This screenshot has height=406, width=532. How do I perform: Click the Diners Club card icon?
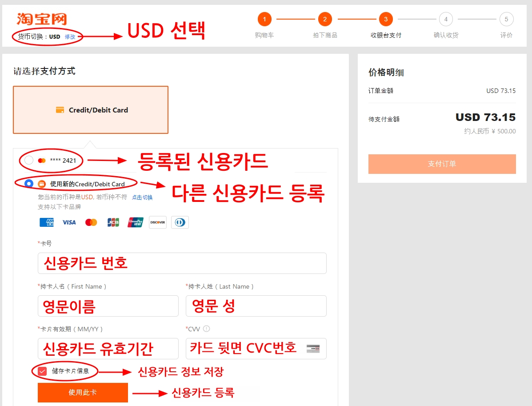(x=180, y=222)
